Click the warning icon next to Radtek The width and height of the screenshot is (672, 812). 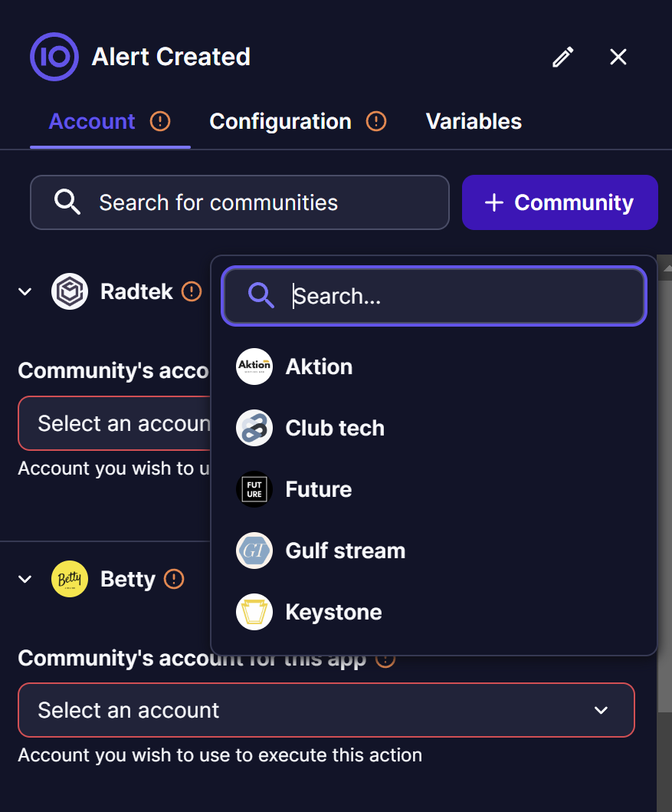[190, 291]
